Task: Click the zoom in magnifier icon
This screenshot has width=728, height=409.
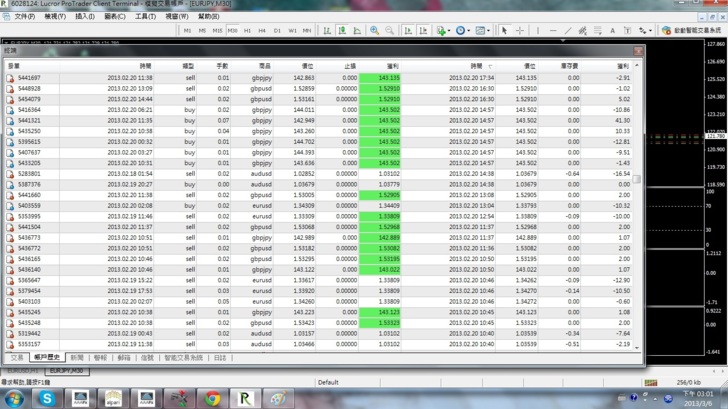Action: 374,31
